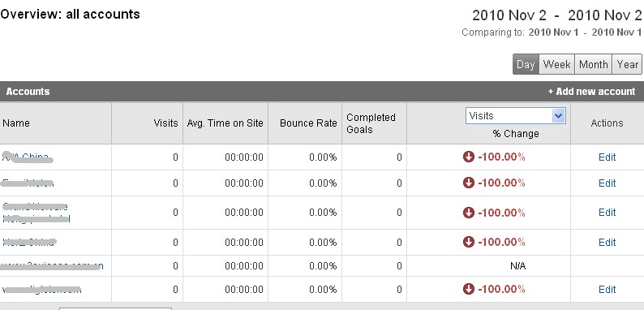The height and width of the screenshot is (310, 644).
Task: Select the Month view tab
Action: [593, 65]
